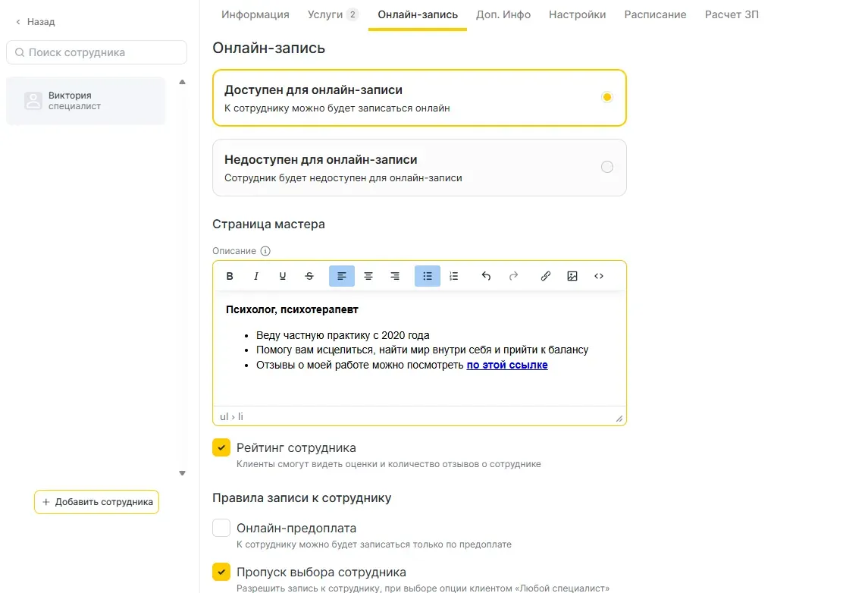This screenshot has width=868, height=593.
Task: Toggle bold formatting in description editor
Action: coord(230,276)
